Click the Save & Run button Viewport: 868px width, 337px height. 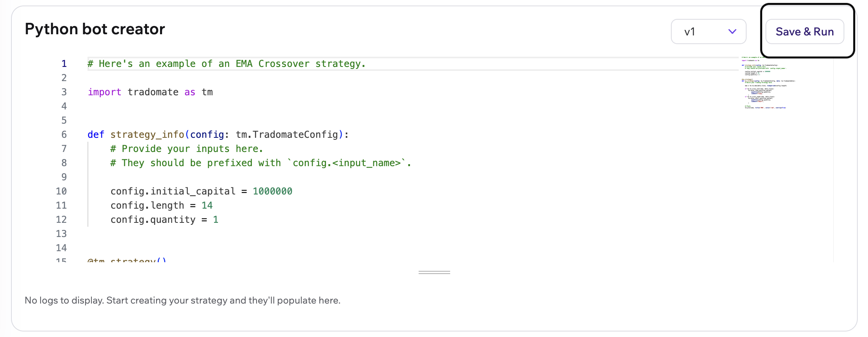click(804, 31)
